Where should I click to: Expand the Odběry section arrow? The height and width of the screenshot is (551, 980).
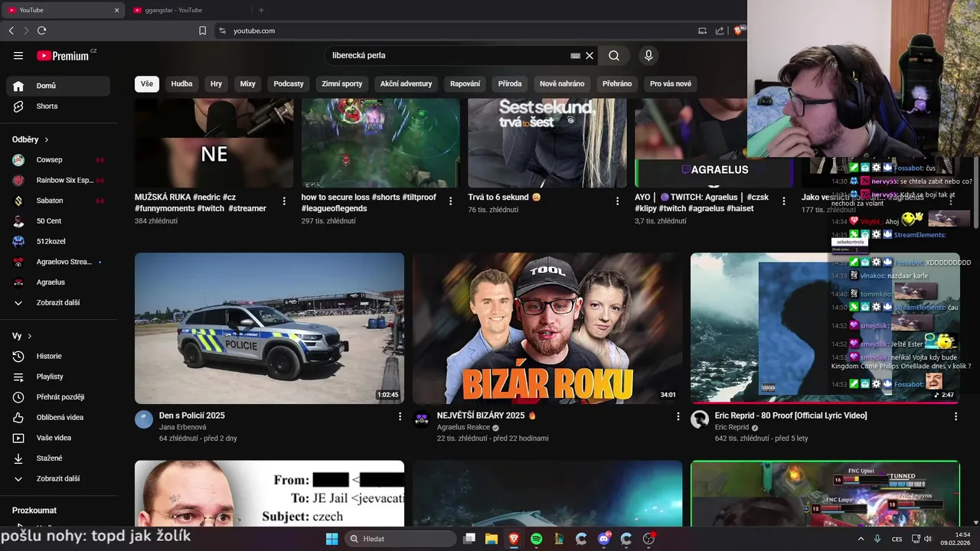(x=47, y=140)
